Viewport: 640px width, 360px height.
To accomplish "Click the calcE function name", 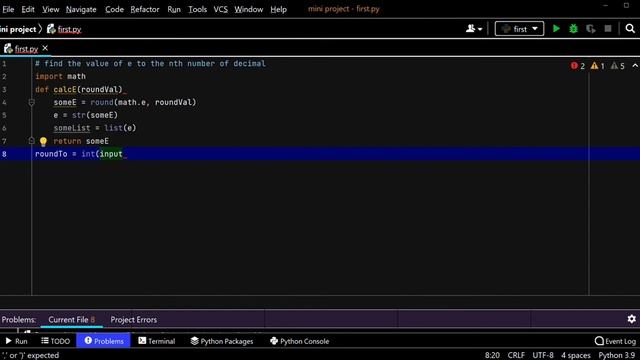I will pos(65,89).
